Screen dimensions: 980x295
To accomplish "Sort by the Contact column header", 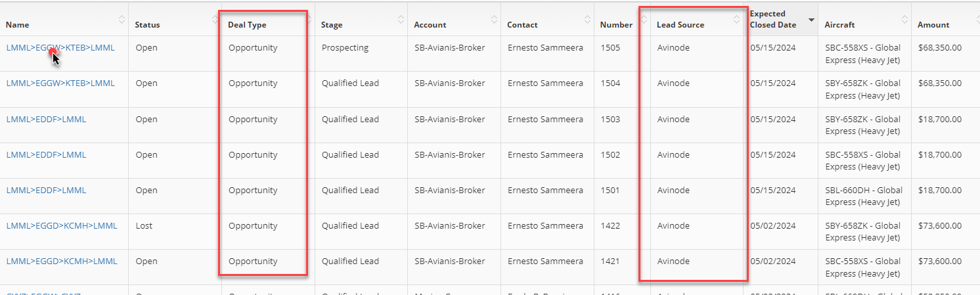I will (522, 25).
